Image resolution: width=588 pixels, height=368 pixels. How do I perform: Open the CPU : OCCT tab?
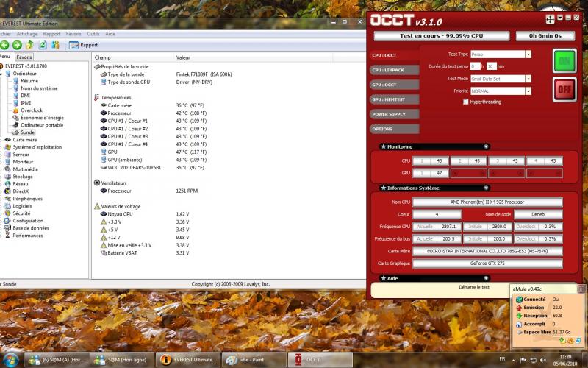coord(394,55)
